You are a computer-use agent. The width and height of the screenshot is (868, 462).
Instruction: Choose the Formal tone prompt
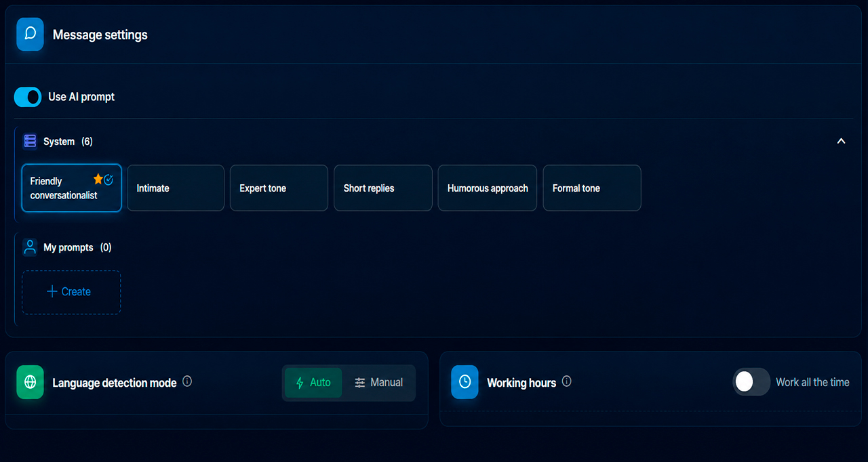[x=592, y=188]
